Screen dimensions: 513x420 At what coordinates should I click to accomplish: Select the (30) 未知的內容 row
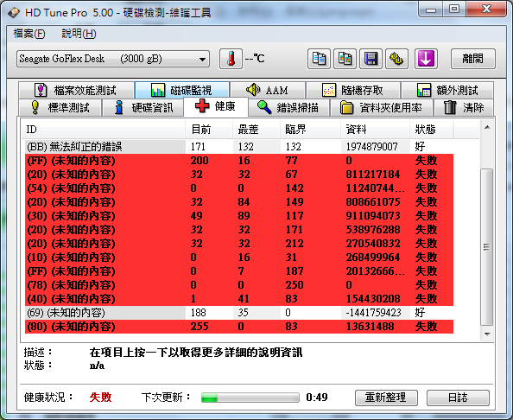point(239,216)
